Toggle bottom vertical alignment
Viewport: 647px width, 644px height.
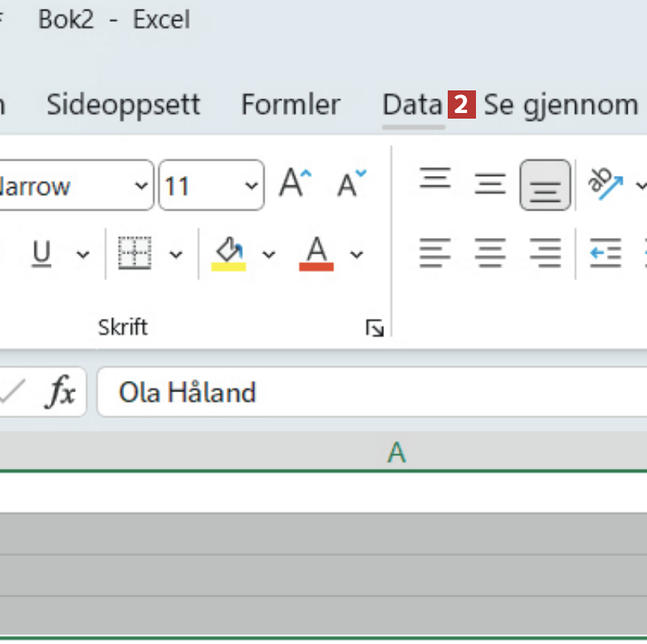pyautogui.click(x=545, y=185)
